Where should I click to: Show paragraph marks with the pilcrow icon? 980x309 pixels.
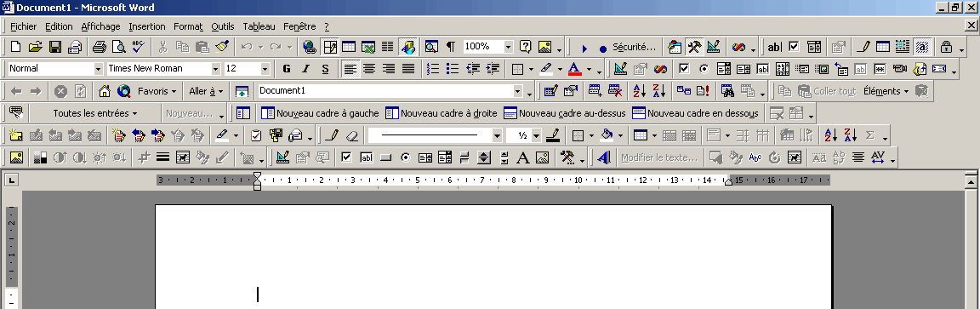(x=451, y=47)
